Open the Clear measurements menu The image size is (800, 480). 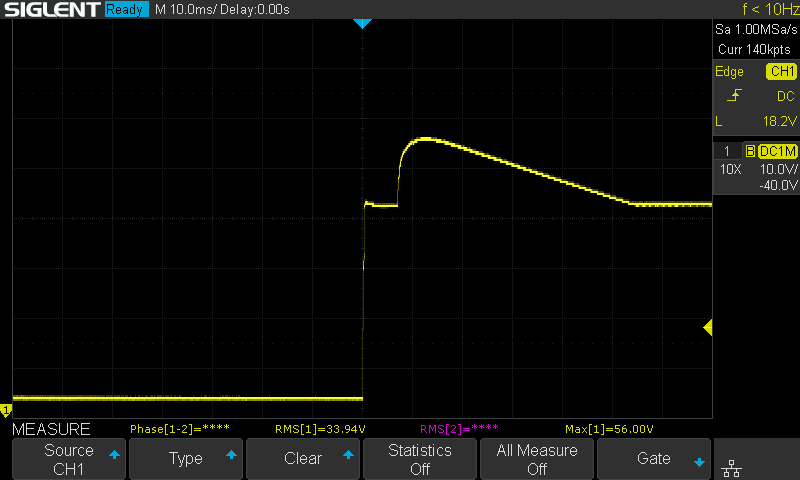coord(303,459)
